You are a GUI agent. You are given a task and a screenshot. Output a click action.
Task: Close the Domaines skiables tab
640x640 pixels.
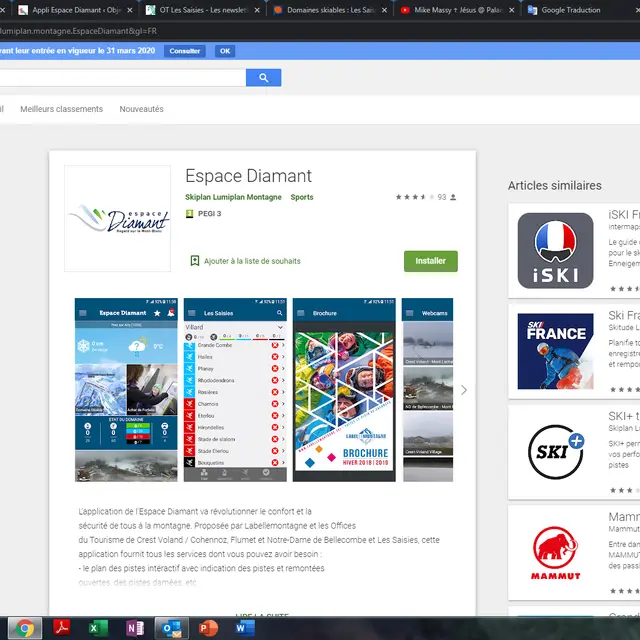(384, 10)
